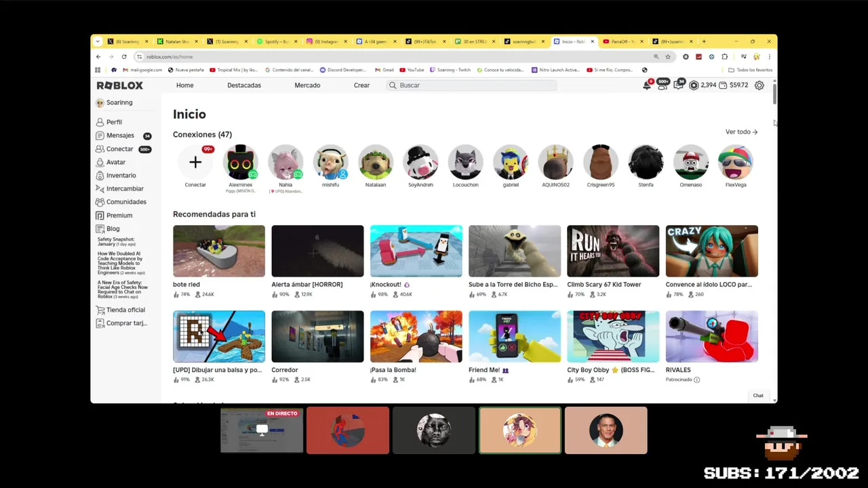Click the plus Conectar add-connection icon
This screenshot has width=868, height=488.
coord(195,162)
